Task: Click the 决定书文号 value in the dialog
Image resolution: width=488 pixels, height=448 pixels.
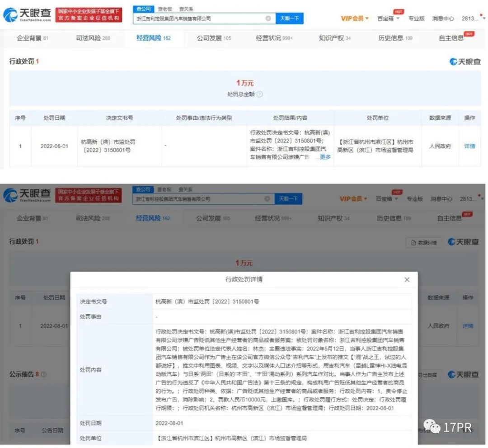Action: click(x=207, y=302)
